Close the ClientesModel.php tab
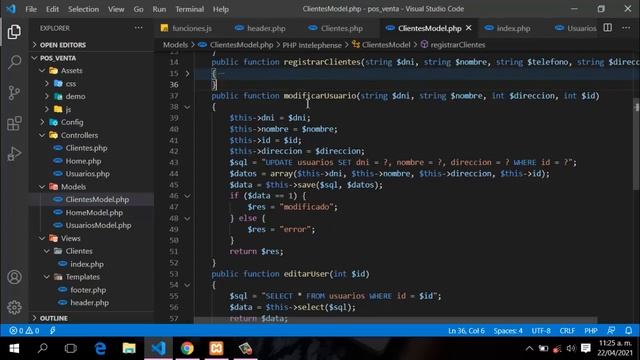The width and height of the screenshot is (640, 360). point(469,28)
